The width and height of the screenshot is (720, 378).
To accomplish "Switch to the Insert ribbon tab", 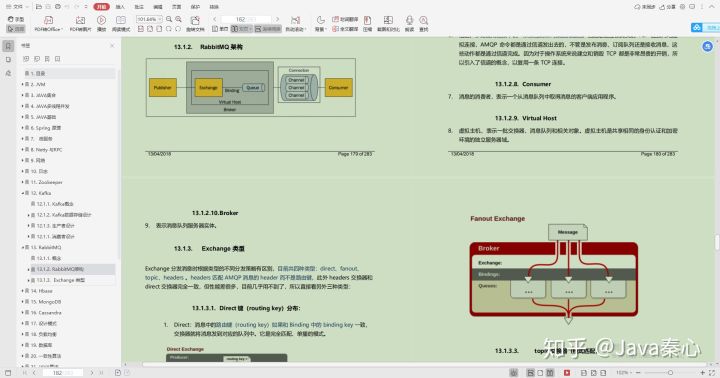I will (x=120, y=7).
